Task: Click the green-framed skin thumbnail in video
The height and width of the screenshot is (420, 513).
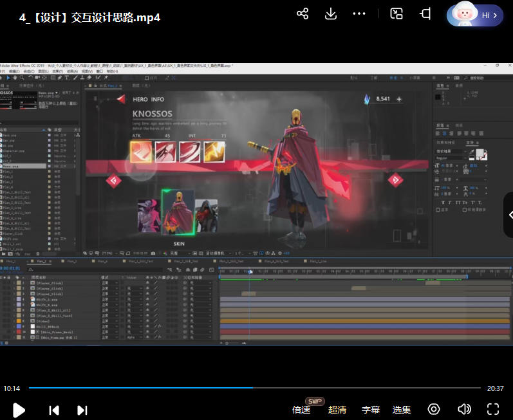Action: 178,213
